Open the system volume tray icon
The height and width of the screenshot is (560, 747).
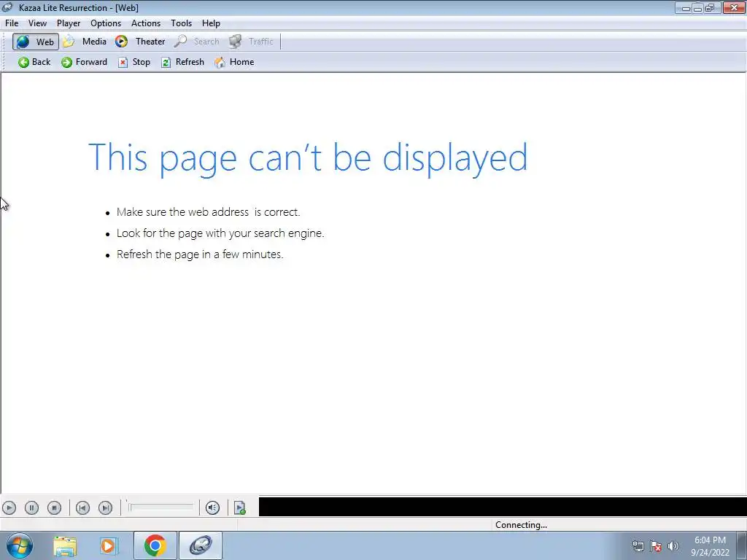click(x=673, y=546)
